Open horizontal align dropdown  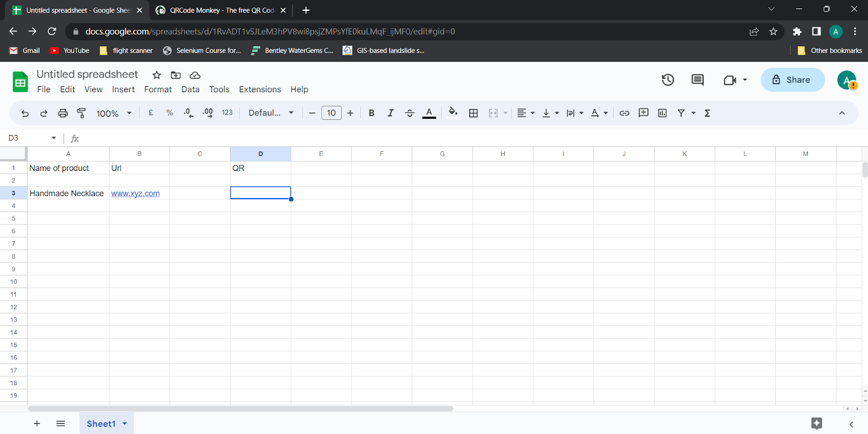coord(526,113)
